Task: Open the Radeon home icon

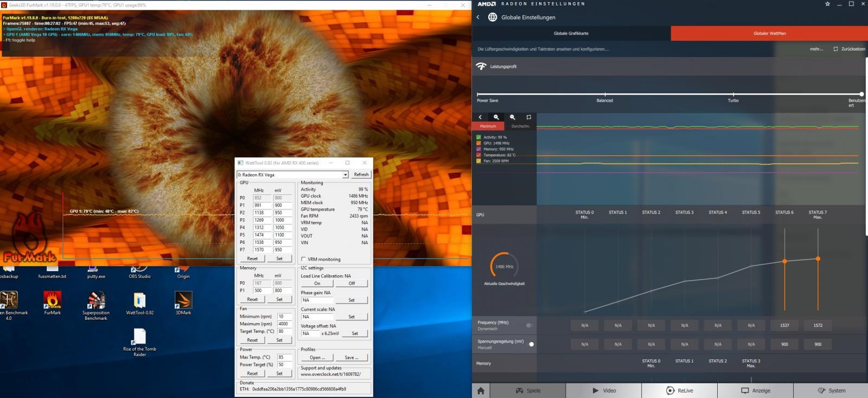Action: point(481,390)
